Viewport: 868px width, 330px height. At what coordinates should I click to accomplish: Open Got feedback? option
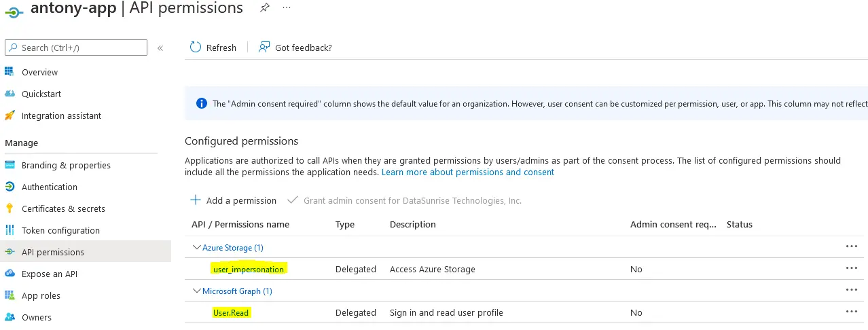tap(295, 48)
